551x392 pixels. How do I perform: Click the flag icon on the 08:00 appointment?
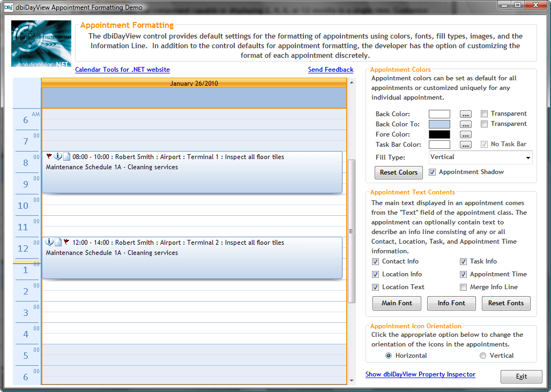pyautogui.click(x=49, y=156)
